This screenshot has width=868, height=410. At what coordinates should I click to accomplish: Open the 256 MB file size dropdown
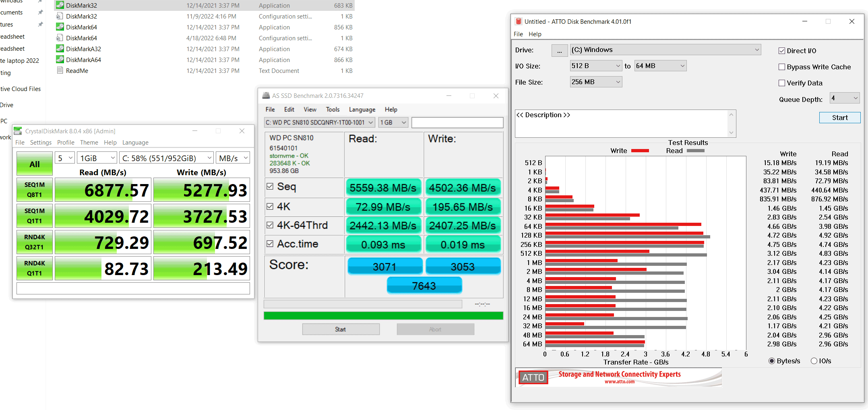tap(596, 82)
